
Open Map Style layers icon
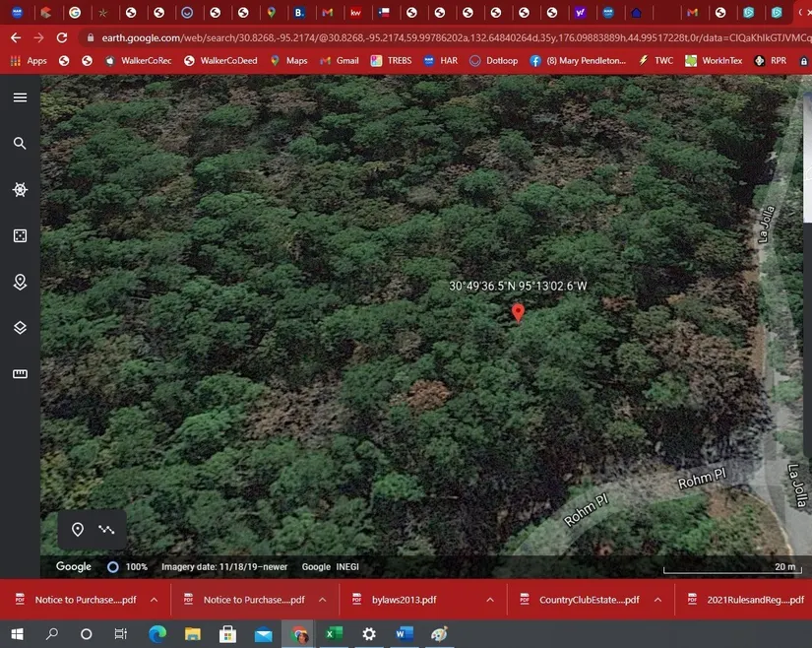(x=20, y=328)
